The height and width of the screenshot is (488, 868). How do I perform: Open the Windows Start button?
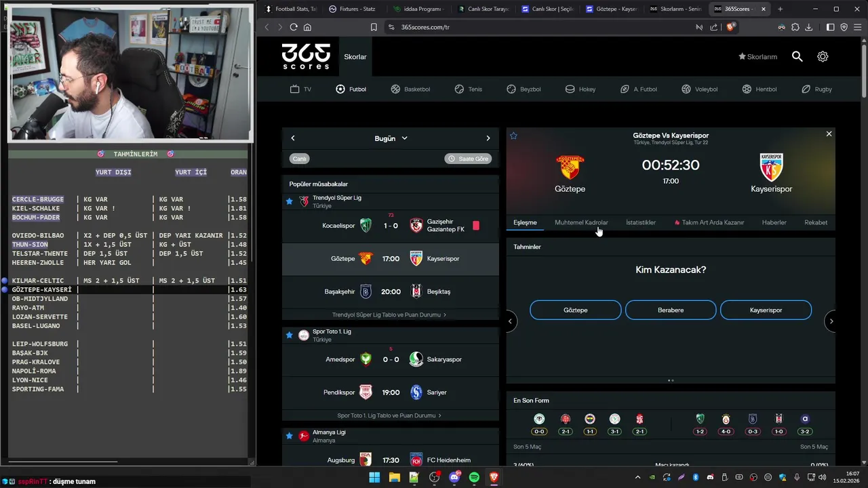pos(374,477)
